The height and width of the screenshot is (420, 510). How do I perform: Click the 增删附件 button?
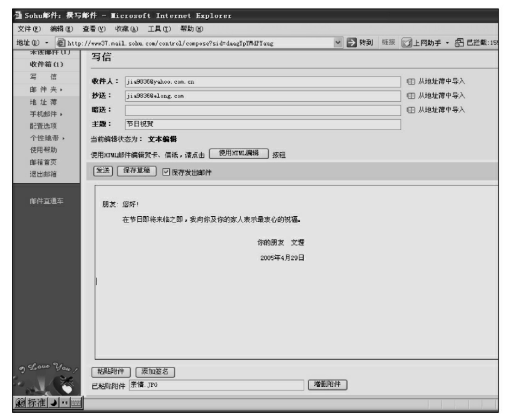(x=328, y=385)
